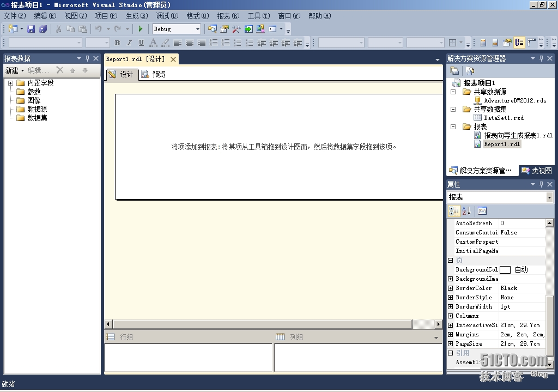Image resolution: width=558 pixels, height=392 pixels.
Task: Select the 数据集 folder in Report Data
Action: (37, 118)
